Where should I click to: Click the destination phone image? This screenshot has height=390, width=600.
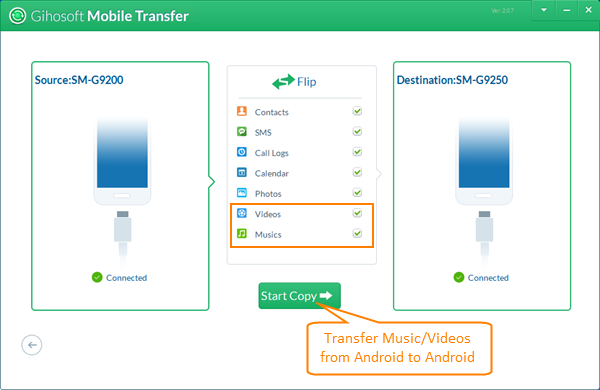click(484, 162)
